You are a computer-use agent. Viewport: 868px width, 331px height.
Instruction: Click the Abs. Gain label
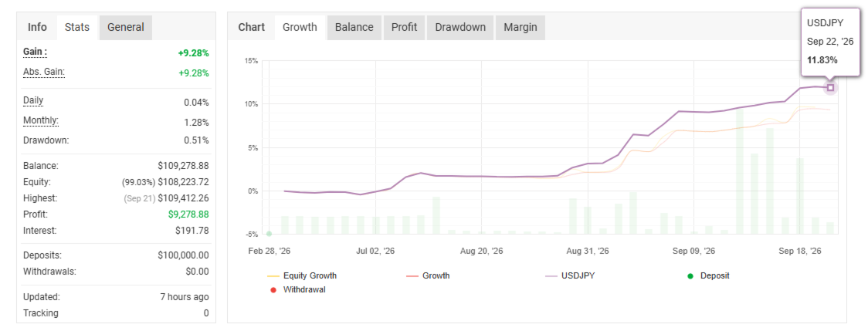(44, 72)
